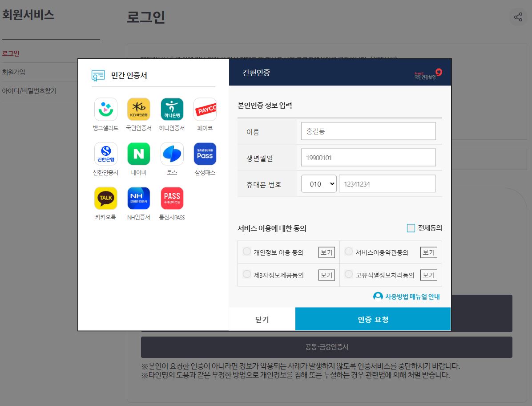Select the 개인정보 이용 동의 radio button
532x406 pixels.
coord(247,251)
